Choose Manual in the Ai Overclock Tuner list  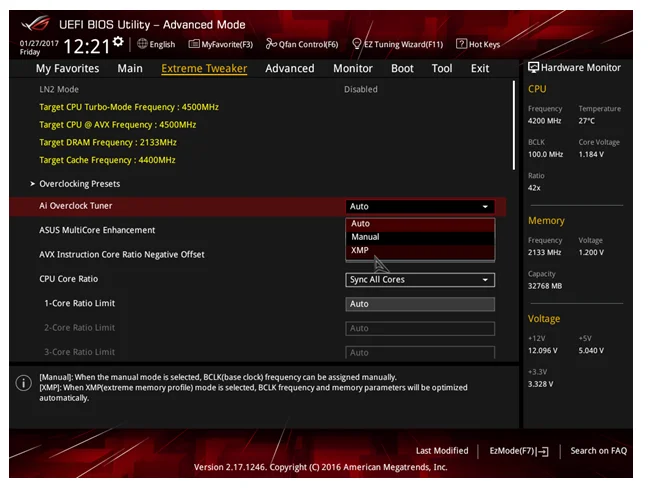[366, 237]
